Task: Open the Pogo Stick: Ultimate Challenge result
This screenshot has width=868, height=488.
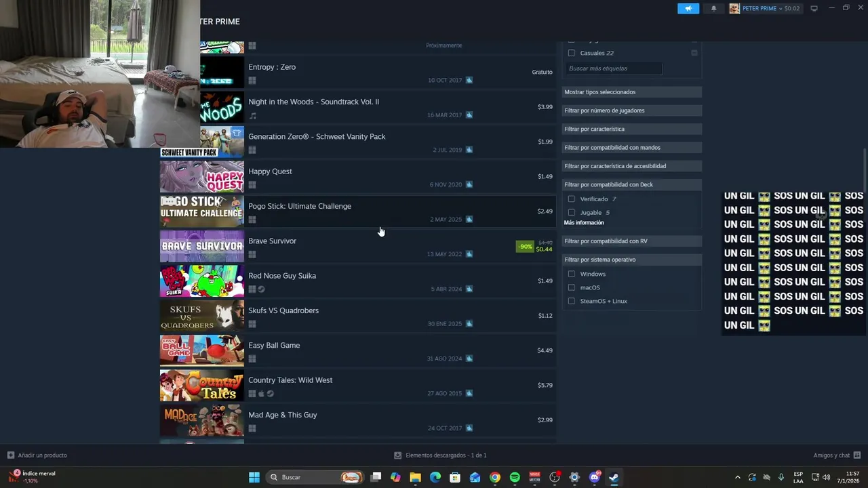Action: [x=357, y=211]
